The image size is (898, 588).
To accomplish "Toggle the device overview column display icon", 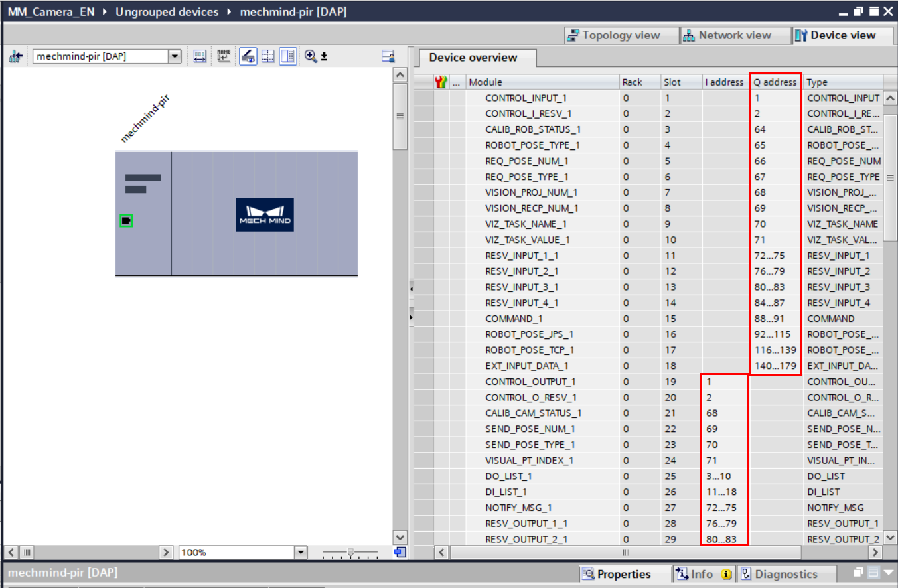I will [288, 56].
